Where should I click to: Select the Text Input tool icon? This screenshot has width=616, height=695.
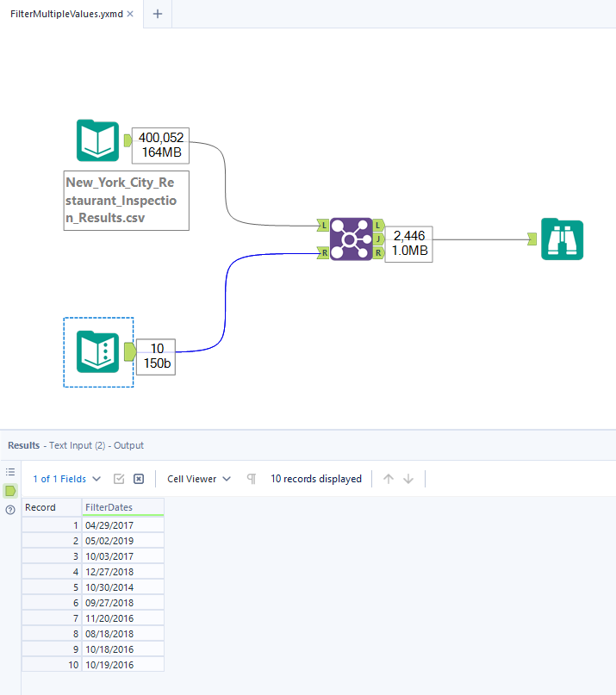[97, 352]
